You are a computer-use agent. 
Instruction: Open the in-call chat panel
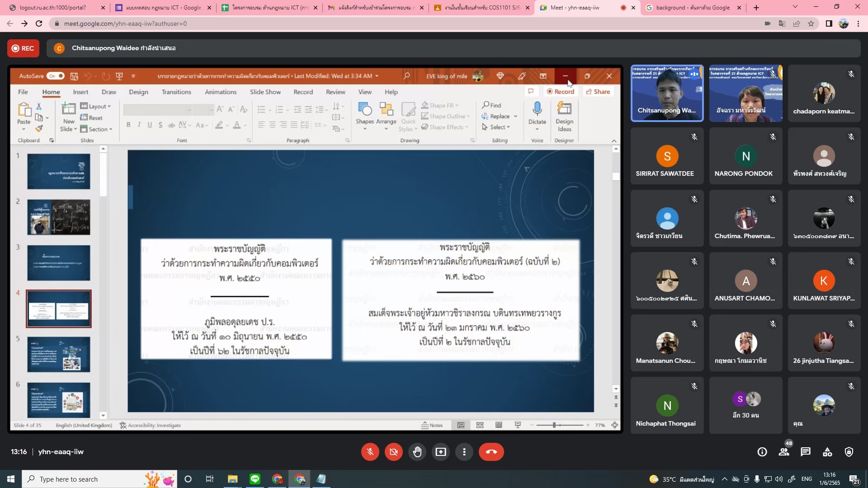pos(806,452)
